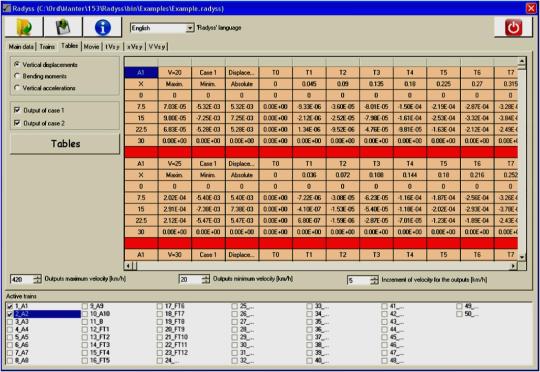The image size is (540, 372).
Task: Click cell 2.02E-04 in second table
Action: pos(174,198)
